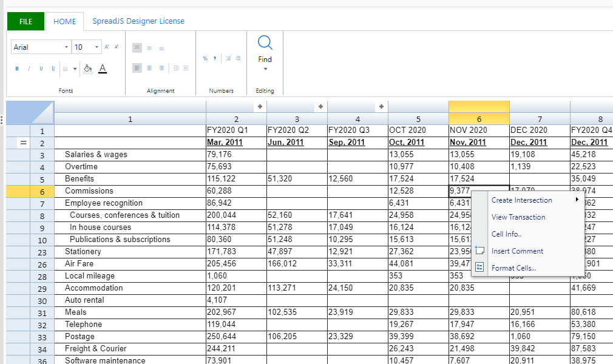
Task: Toggle bold formatting with the B icon
Action: 16,68
